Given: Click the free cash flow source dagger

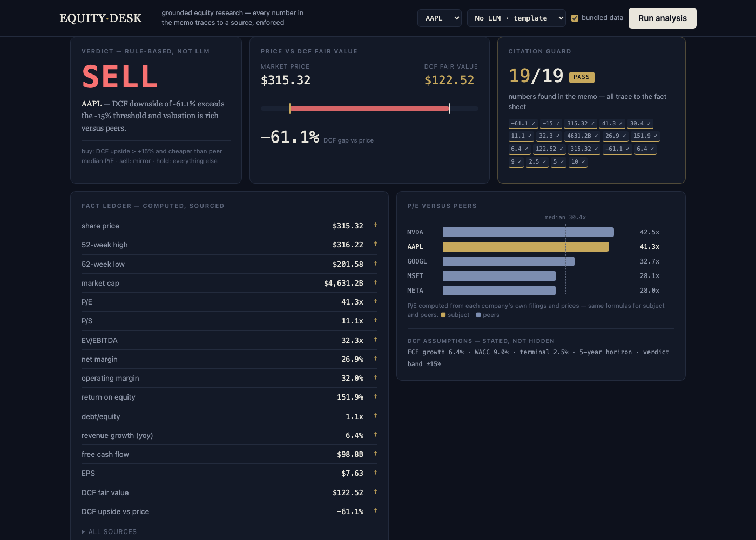Looking at the screenshot, I should coord(375,454).
